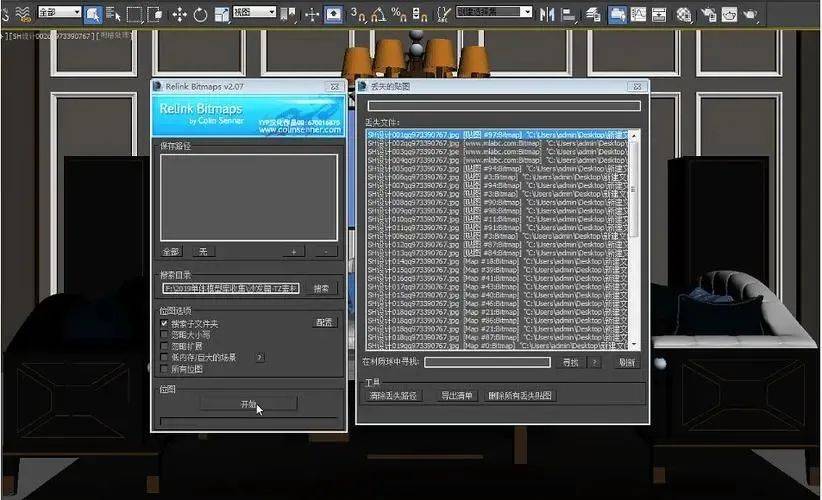Click minus button to remove path

tap(326, 252)
